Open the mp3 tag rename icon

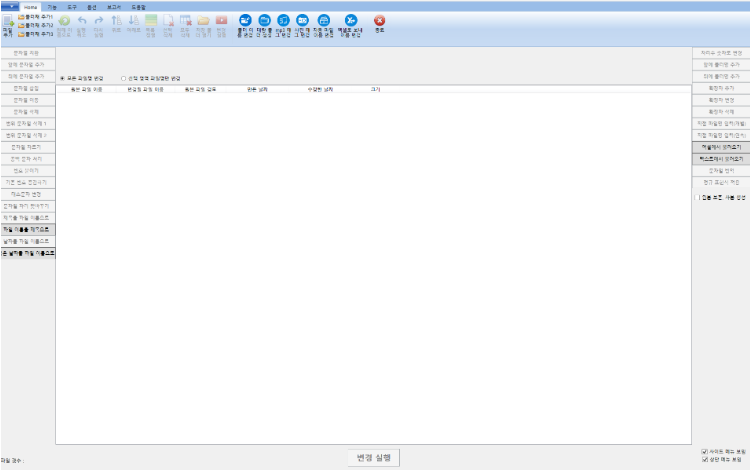283,21
